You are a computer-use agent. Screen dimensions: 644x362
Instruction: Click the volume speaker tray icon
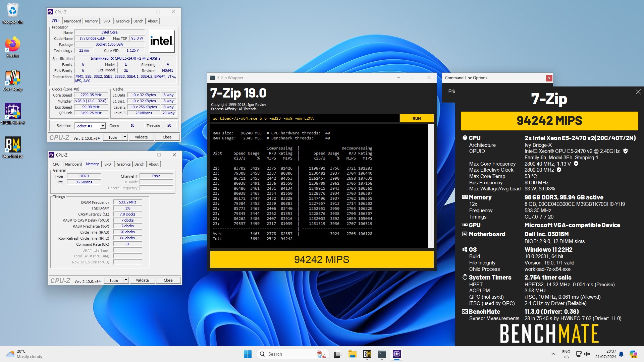(587, 354)
